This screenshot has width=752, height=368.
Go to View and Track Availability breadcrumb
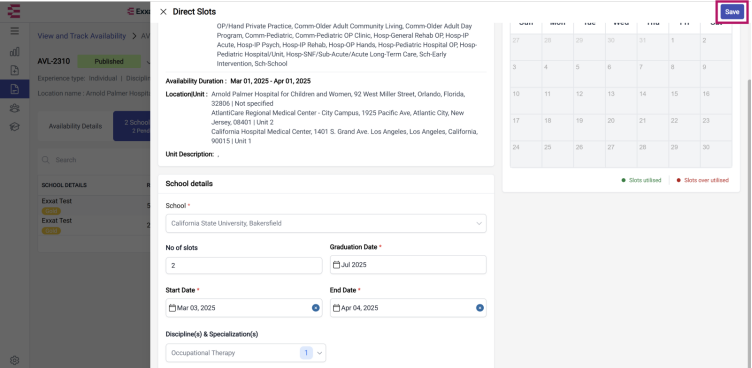[82, 36]
